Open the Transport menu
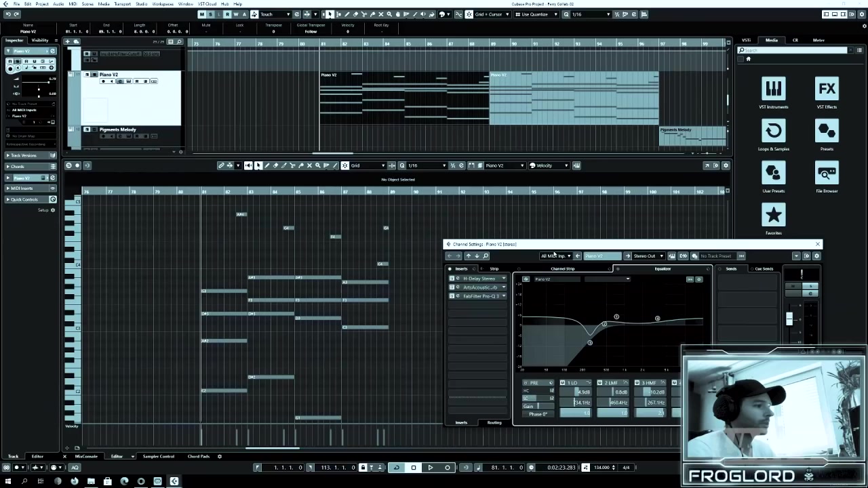This screenshot has width=868, height=488. (123, 4)
